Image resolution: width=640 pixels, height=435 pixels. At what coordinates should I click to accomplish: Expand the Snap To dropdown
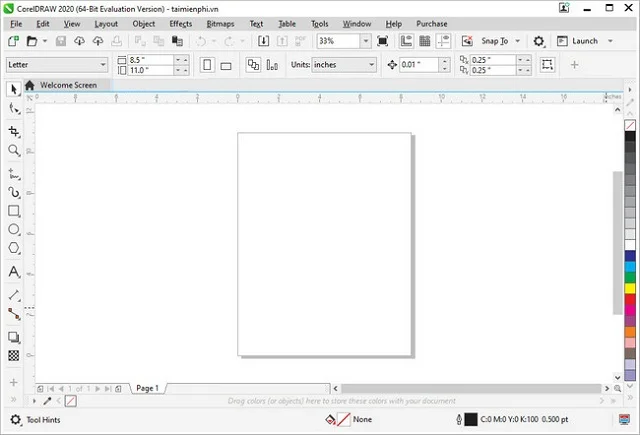[x=518, y=41]
